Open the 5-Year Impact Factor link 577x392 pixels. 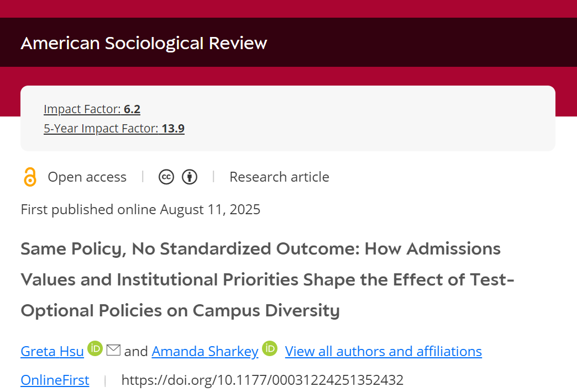114,128
